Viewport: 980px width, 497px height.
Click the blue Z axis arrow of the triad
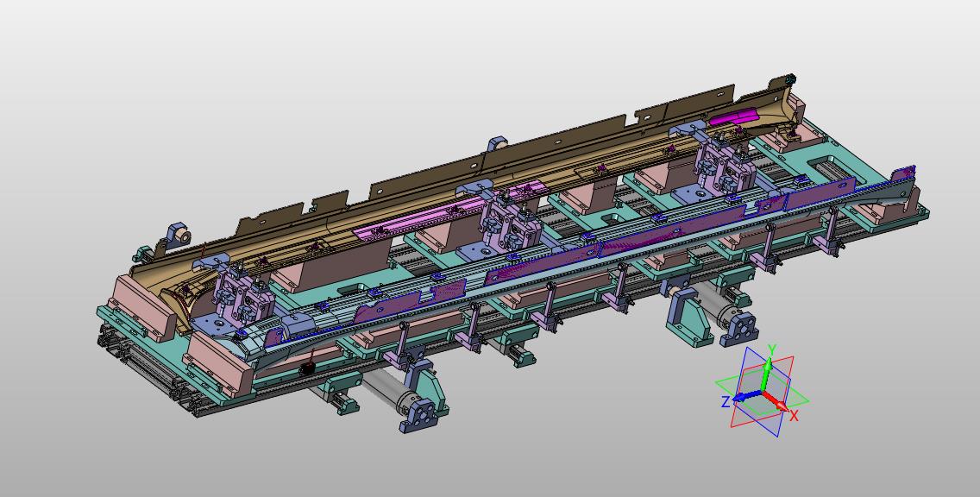[x=747, y=396]
